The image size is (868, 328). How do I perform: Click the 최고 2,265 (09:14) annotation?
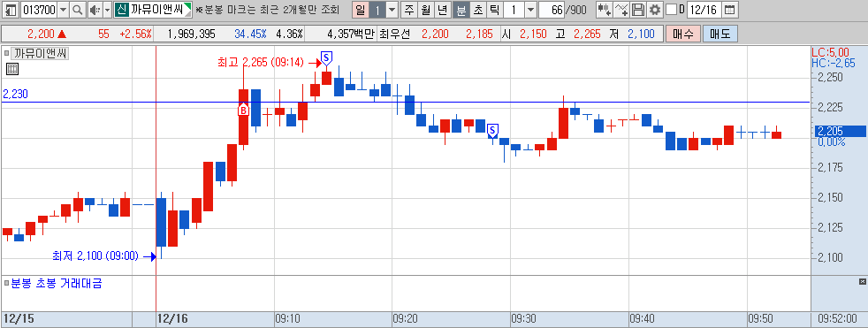[261, 63]
